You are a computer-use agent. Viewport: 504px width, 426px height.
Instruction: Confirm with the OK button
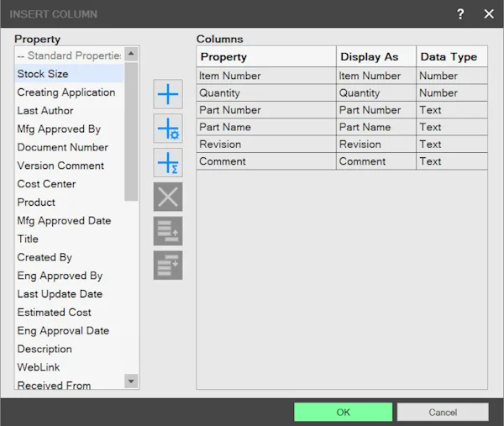pyautogui.click(x=343, y=413)
